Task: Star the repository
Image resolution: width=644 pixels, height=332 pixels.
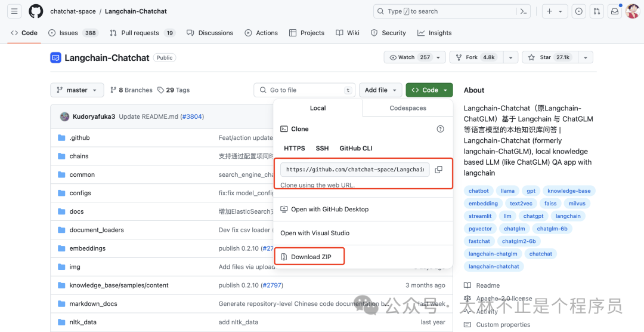Action: [x=550, y=57]
